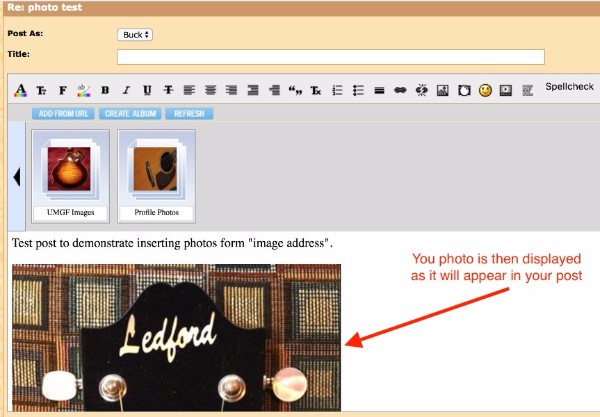This screenshot has width=600, height=417.
Task: Click the Create Album button
Action: click(x=130, y=114)
